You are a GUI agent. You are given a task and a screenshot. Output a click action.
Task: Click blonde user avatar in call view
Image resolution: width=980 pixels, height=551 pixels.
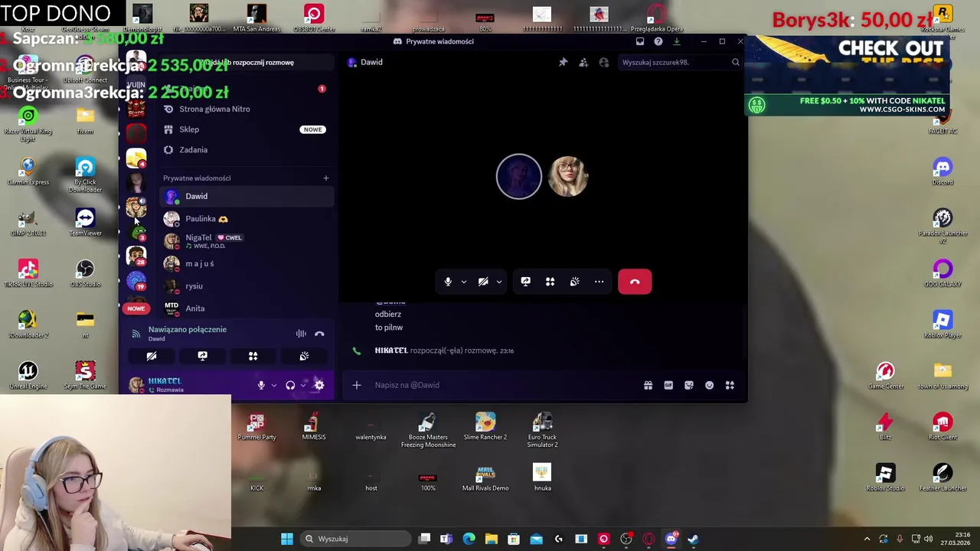point(567,176)
